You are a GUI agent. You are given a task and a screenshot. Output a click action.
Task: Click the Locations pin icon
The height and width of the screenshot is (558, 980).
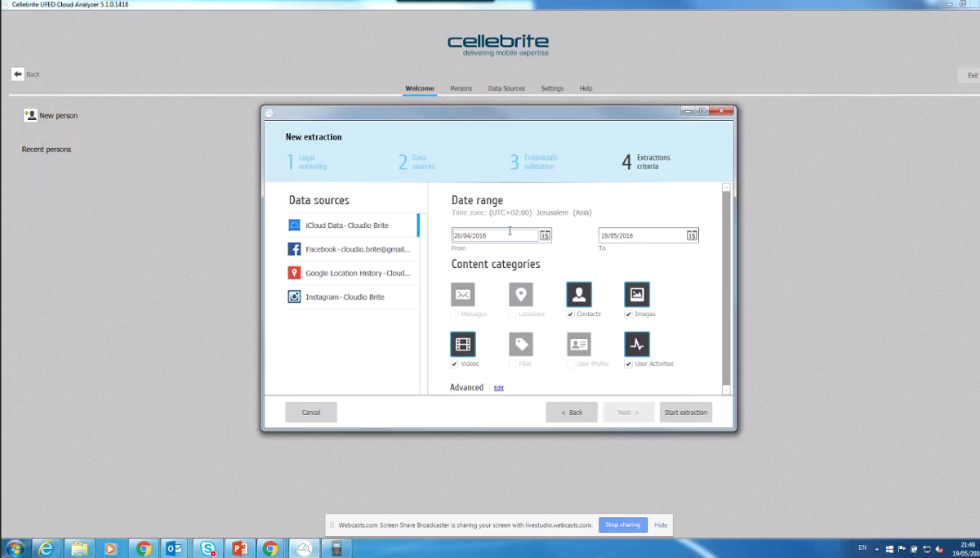(x=521, y=295)
